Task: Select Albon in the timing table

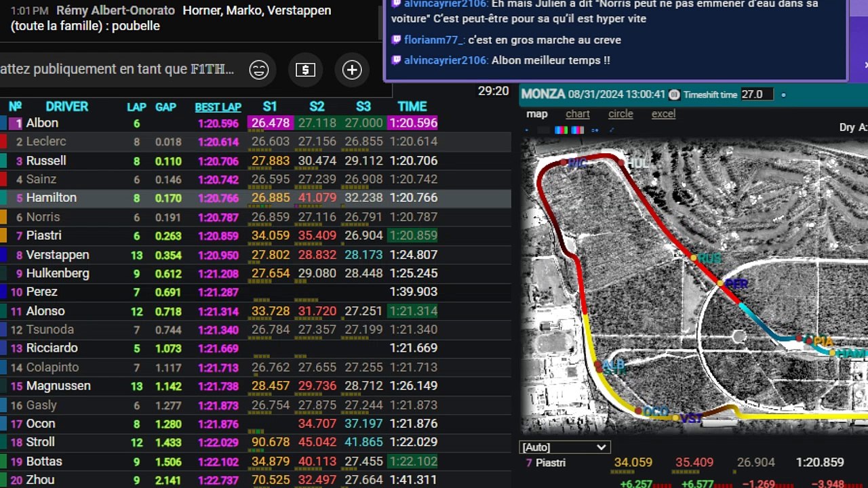Action: tap(42, 123)
